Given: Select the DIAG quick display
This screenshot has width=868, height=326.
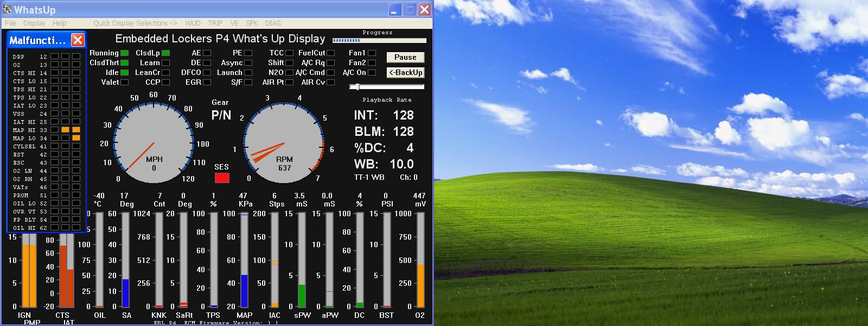Looking at the screenshot, I should point(273,23).
